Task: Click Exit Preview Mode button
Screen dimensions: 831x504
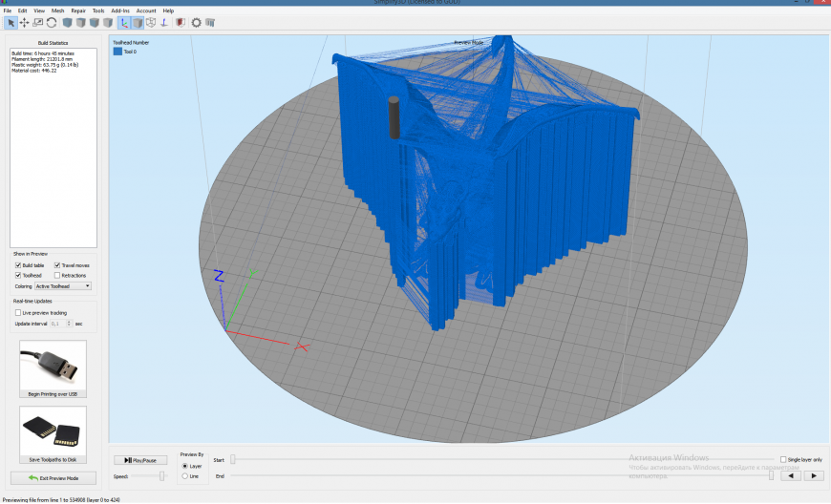Action: 53,477
